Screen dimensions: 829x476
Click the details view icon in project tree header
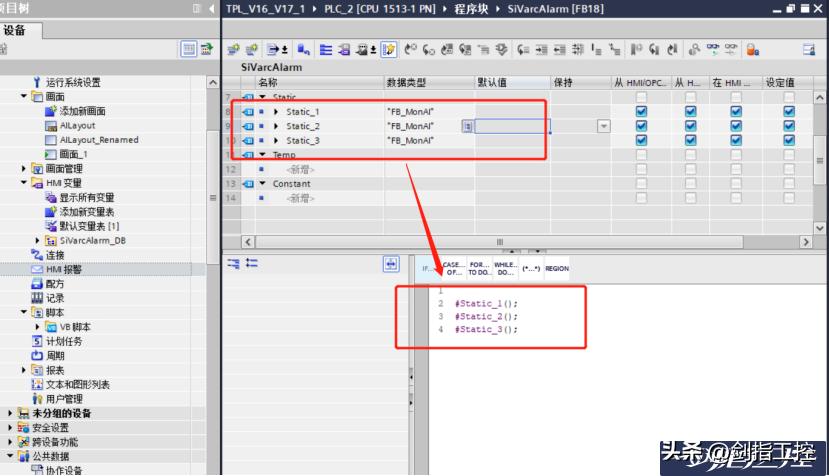tap(189, 49)
